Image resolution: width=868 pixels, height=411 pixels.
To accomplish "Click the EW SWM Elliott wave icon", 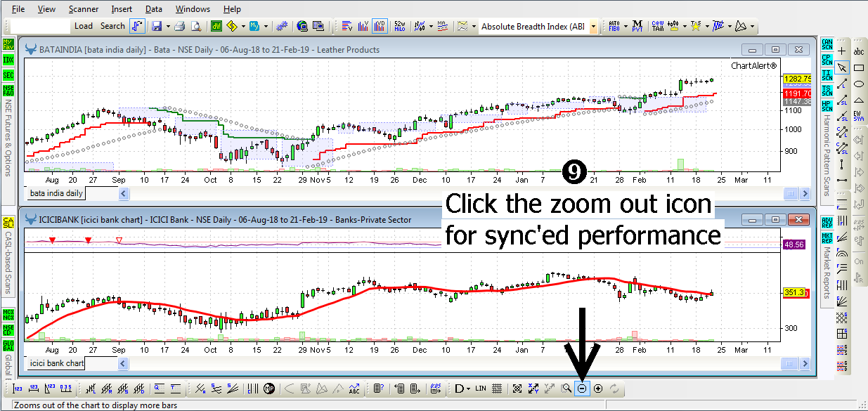I will [x=858, y=116].
